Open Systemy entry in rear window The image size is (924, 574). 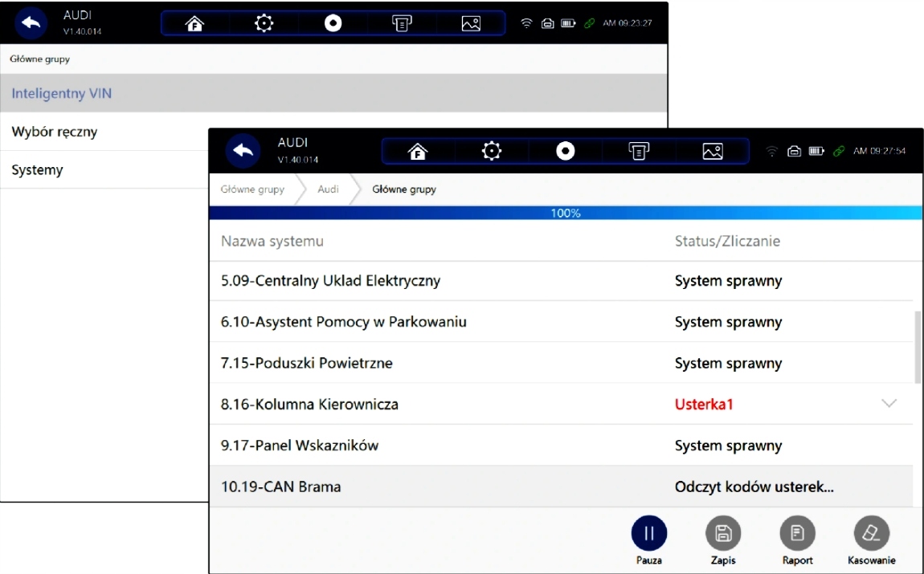[104, 169]
